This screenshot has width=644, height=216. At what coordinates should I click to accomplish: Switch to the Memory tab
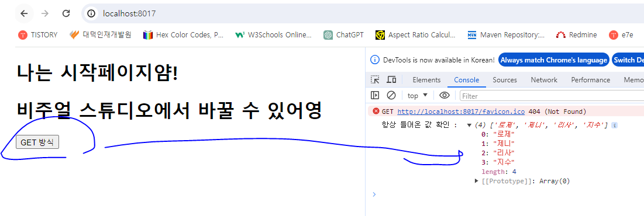(x=633, y=80)
